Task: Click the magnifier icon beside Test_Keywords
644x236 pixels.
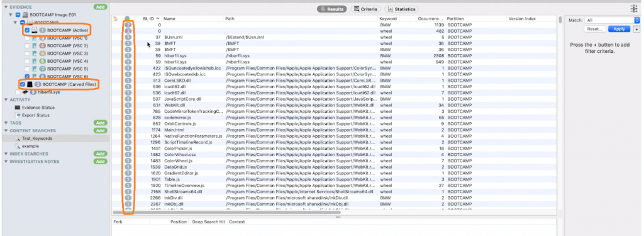Action: tap(17, 138)
